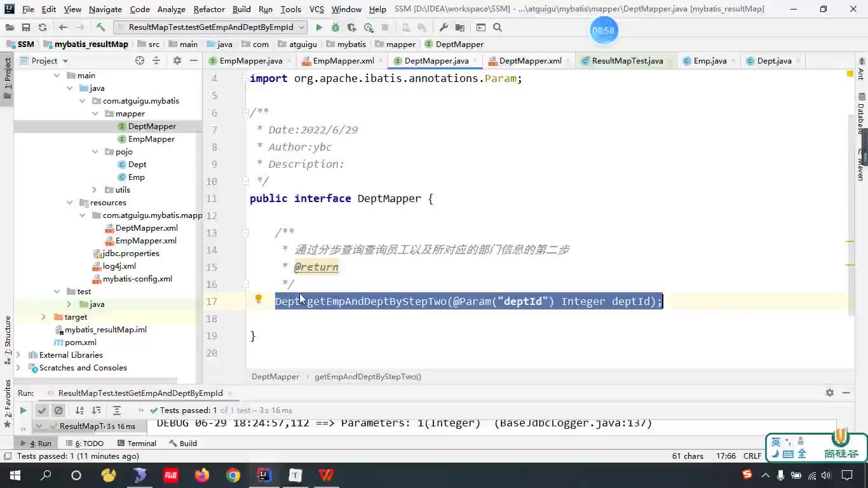Screen dimensions: 868x488
Task: Sort test results by duration icon
Action: pos(97,410)
